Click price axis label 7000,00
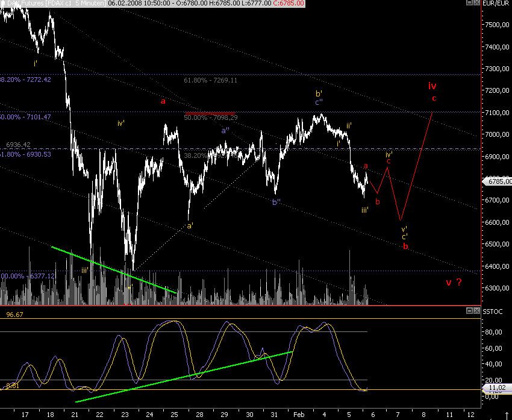This screenshot has height=420, width=512. click(498, 134)
